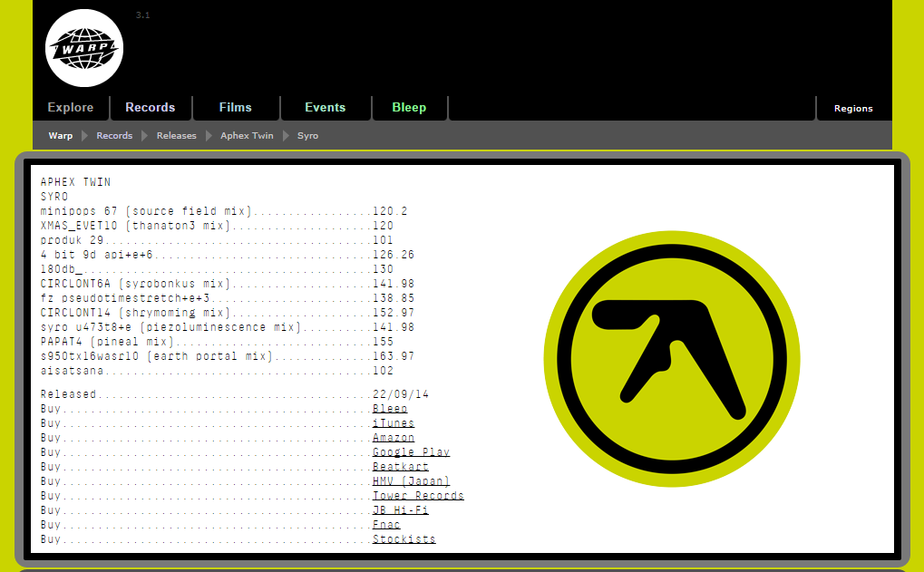Select track minipops 67 (source field mix)
The height and width of the screenshot is (572, 924).
pyautogui.click(x=146, y=211)
